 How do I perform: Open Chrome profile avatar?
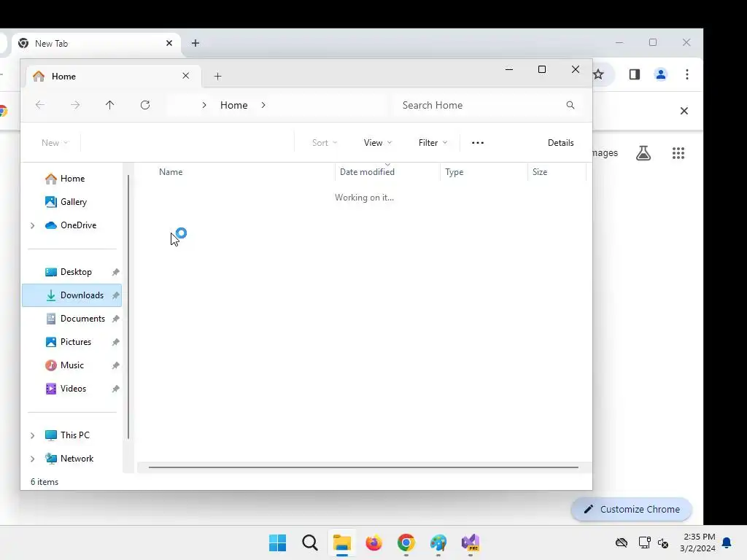tap(661, 74)
